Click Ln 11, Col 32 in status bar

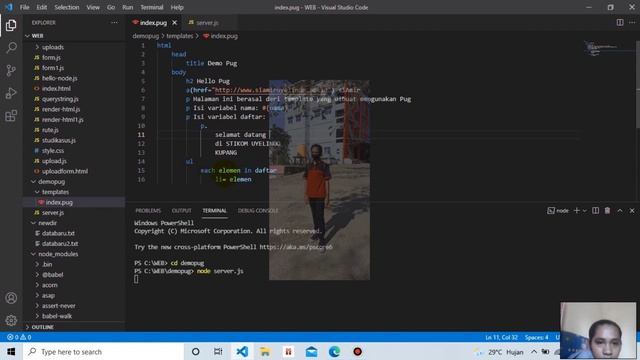[501, 337]
